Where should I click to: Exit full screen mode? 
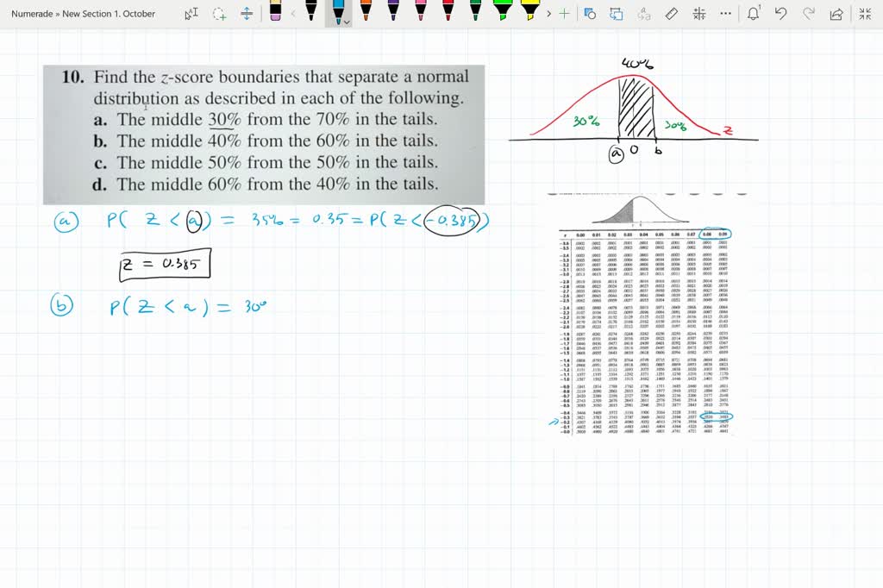coord(865,14)
